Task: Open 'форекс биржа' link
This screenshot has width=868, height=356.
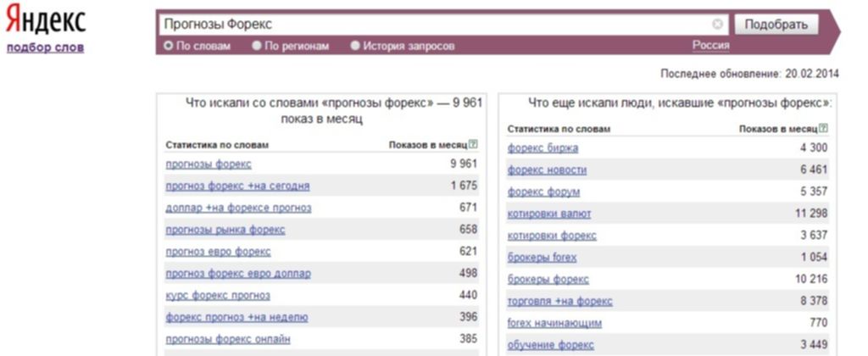Action: tap(543, 147)
